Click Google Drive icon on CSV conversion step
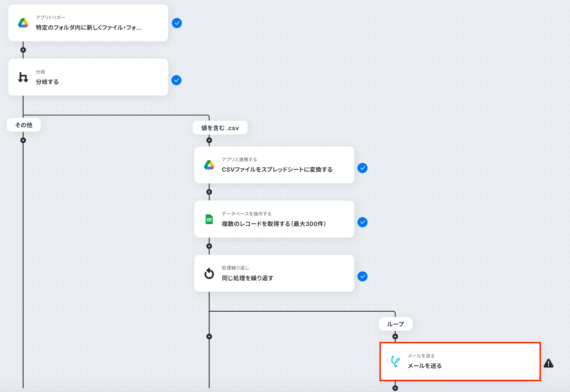 click(209, 165)
